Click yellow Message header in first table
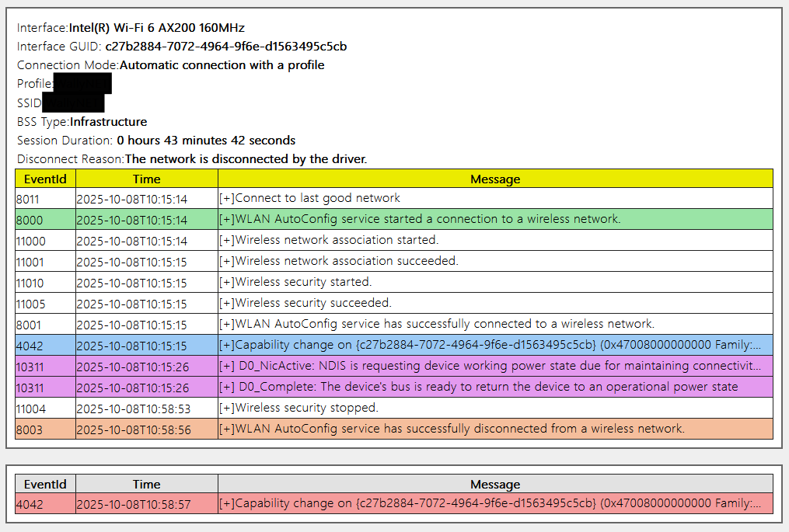The height and width of the screenshot is (532, 789). click(x=495, y=179)
